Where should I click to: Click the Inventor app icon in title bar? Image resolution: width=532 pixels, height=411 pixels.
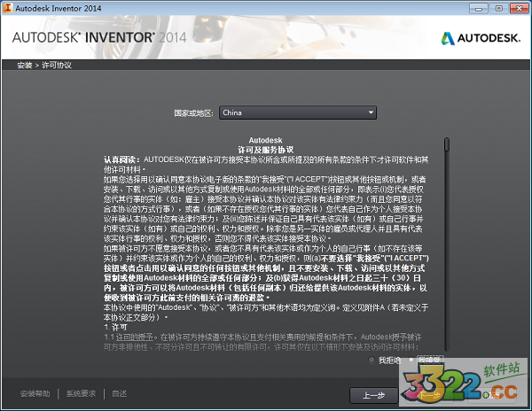coord(8,7)
